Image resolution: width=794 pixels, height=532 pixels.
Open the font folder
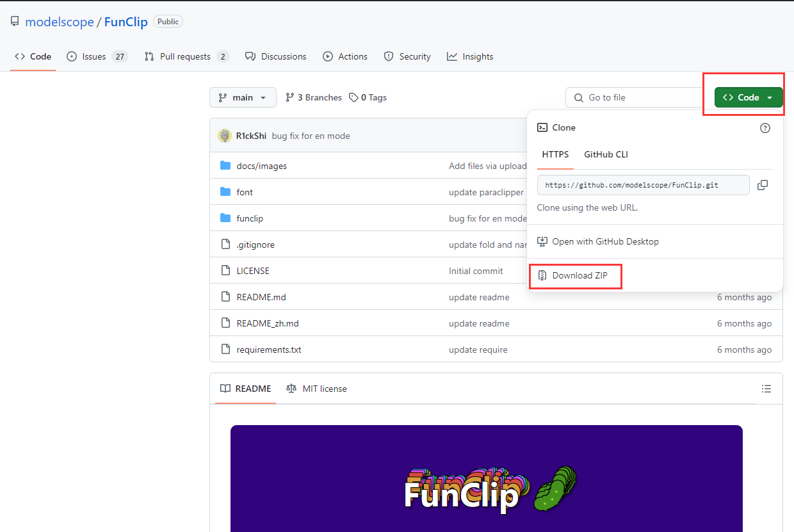[x=245, y=192]
